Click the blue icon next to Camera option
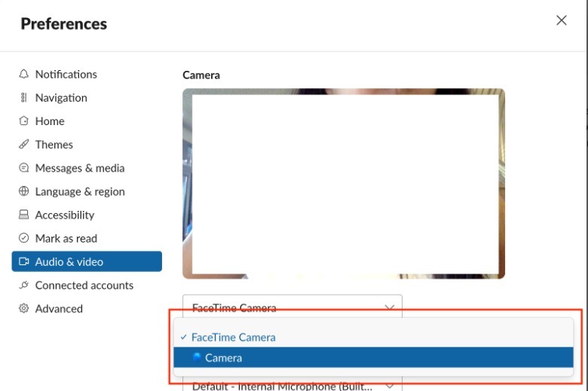Viewport: 588px width, 391px height. (197, 357)
